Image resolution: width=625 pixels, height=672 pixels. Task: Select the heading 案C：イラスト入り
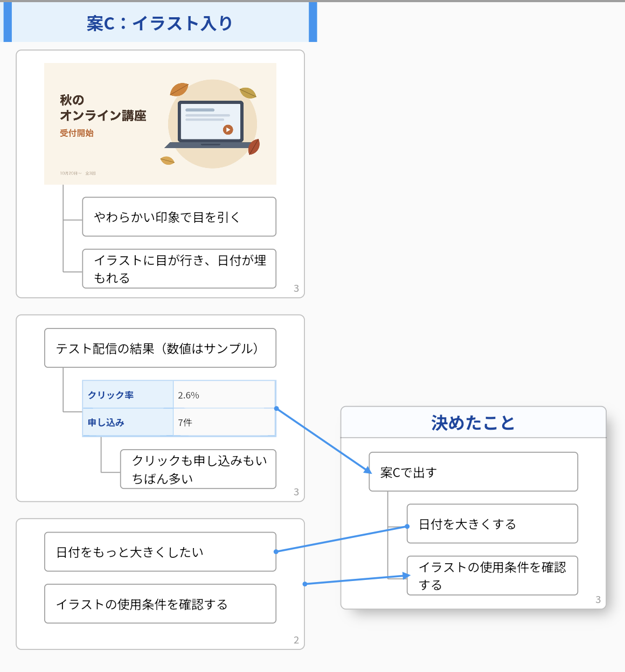(x=160, y=23)
